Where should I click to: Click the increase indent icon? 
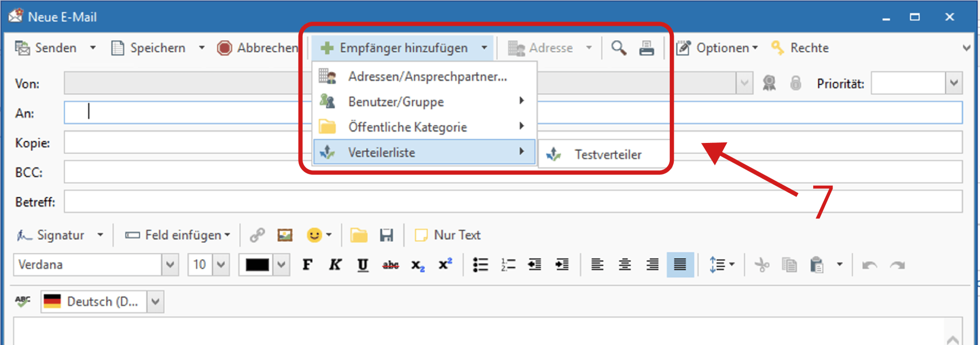click(x=562, y=265)
